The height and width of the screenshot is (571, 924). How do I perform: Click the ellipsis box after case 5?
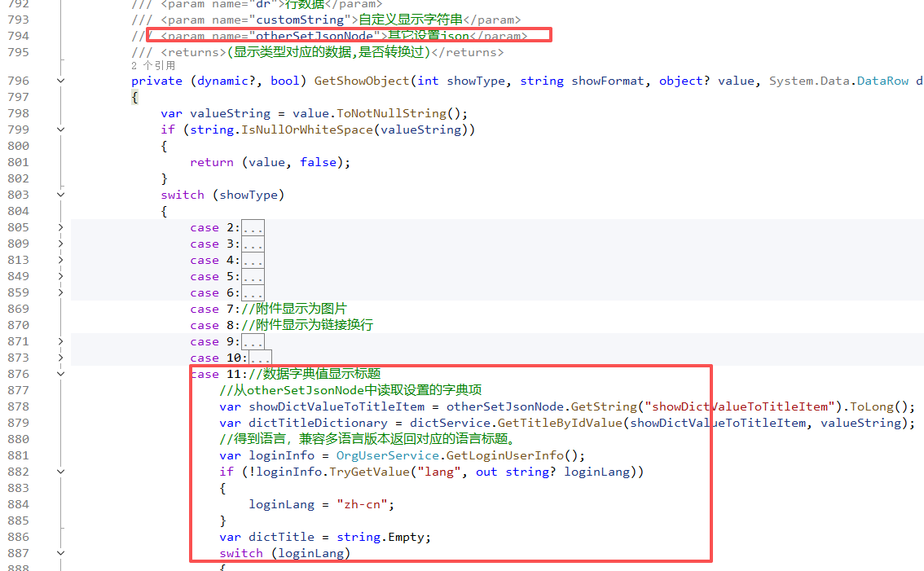click(253, 277)
